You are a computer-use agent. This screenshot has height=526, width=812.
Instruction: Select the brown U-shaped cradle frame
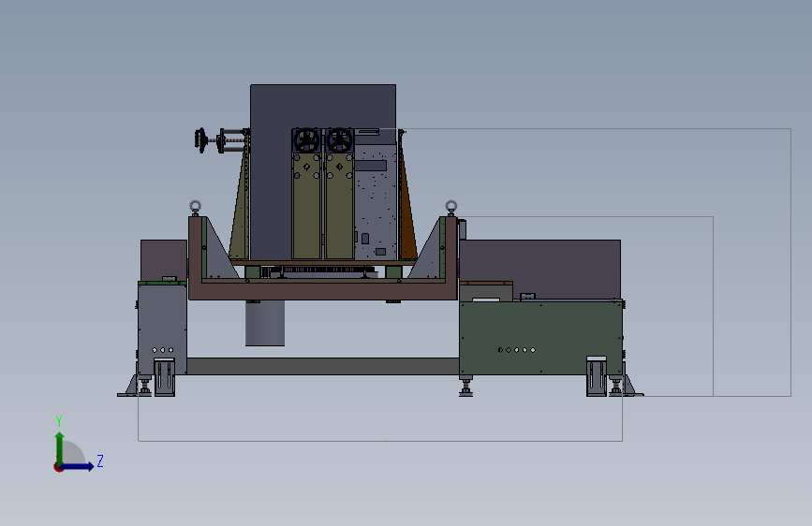[x=323, y=290]
